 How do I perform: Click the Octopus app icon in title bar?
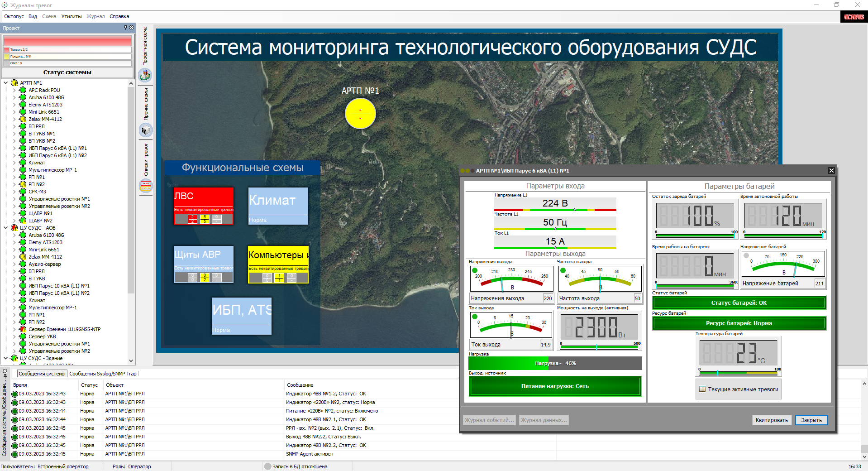pos(5,5)
